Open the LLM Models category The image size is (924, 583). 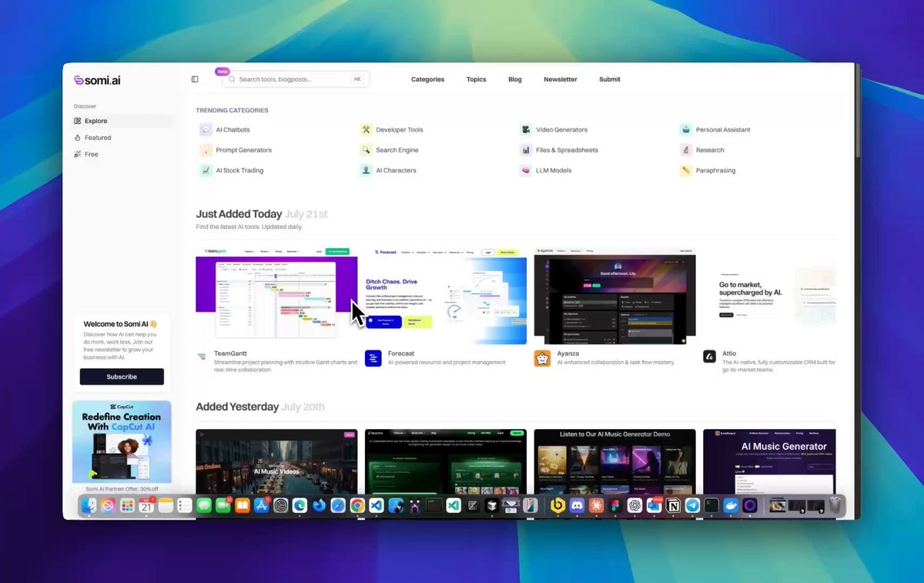[545, 170]
